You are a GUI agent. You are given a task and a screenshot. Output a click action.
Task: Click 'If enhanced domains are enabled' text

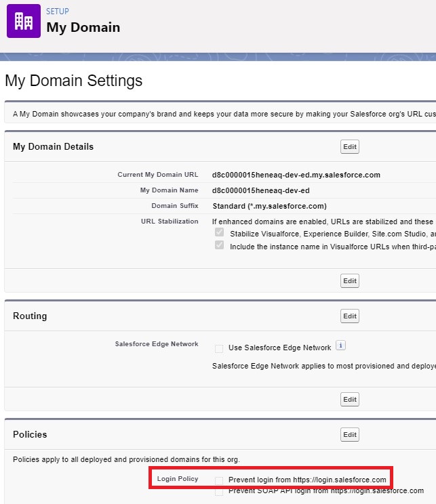(323, 222)
